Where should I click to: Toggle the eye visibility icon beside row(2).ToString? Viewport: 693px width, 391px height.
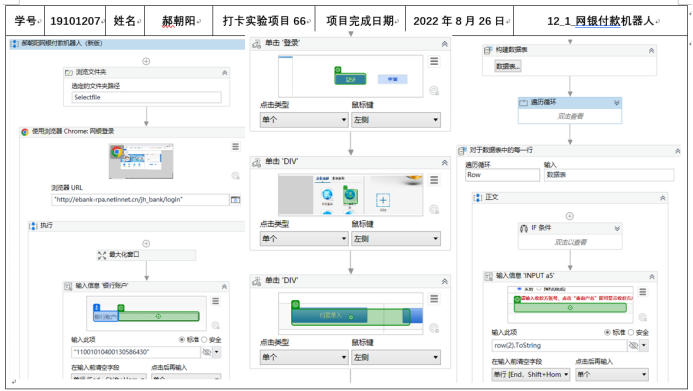[x=633, y=345]
